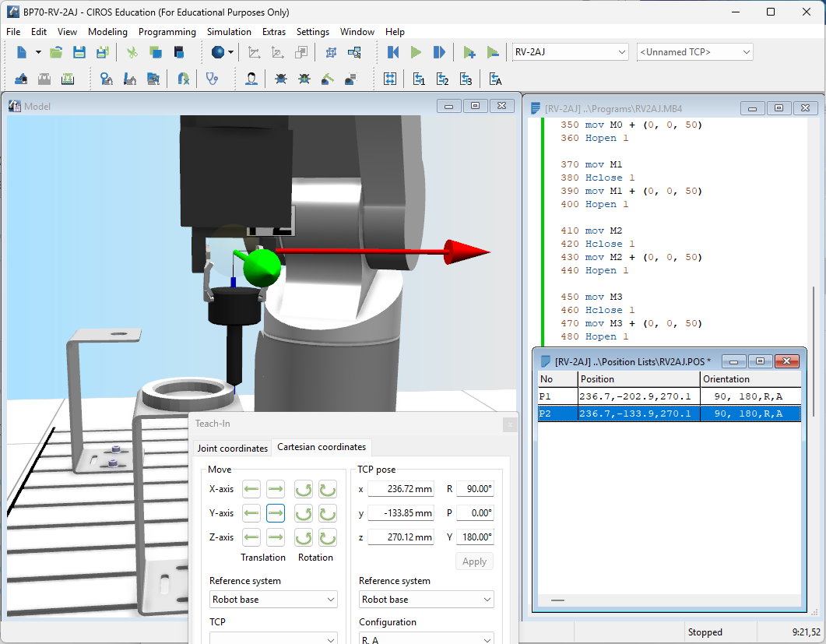This screenshot has width=826, height=644.
Task: Click the person head icon in the toolbar
Action: point(251,79)
